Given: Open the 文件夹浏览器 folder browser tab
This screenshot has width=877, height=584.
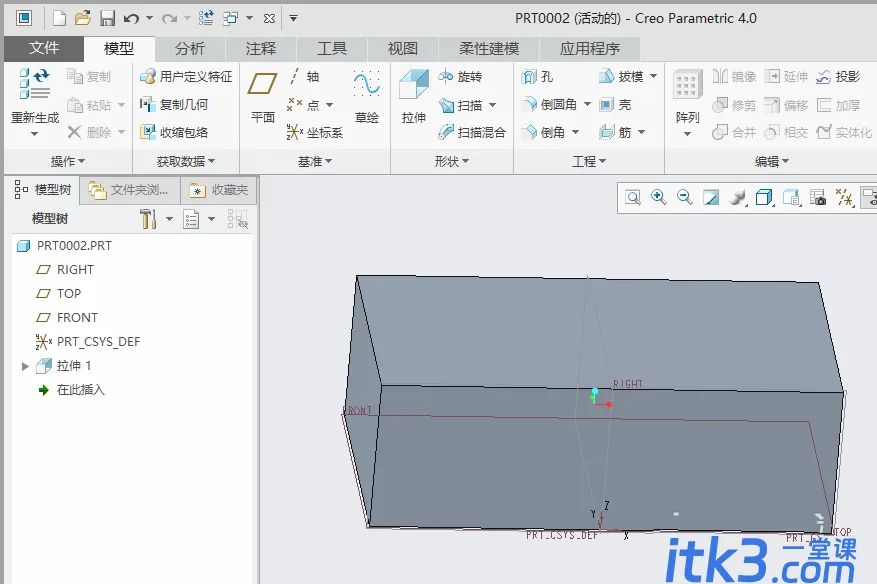Looking at the screenshot, I should pyautogui.click(x=130, y=190).
